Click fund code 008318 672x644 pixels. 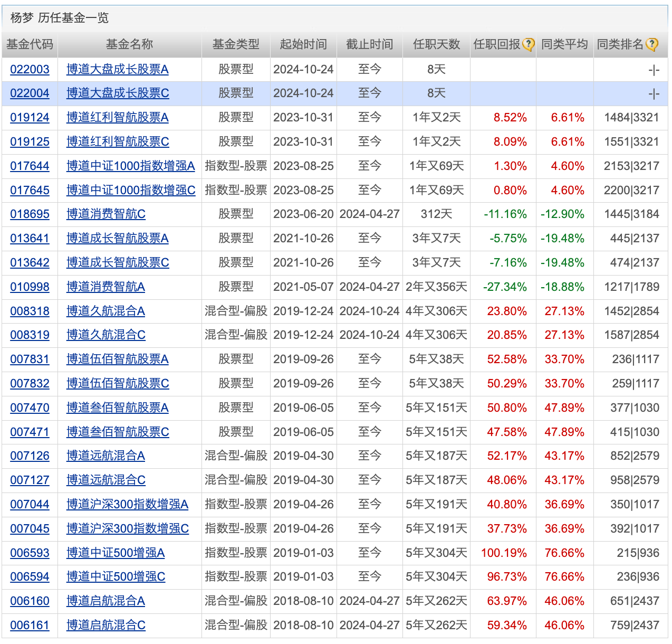click(x=30, y=311)
